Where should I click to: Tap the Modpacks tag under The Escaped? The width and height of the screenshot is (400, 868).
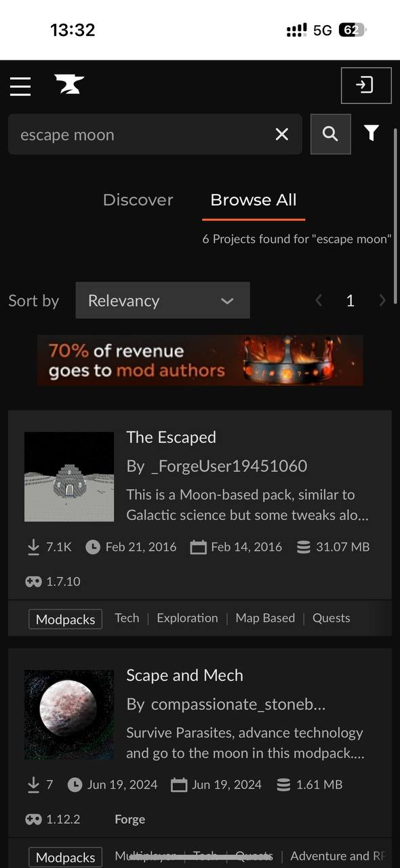pos(65,619)
